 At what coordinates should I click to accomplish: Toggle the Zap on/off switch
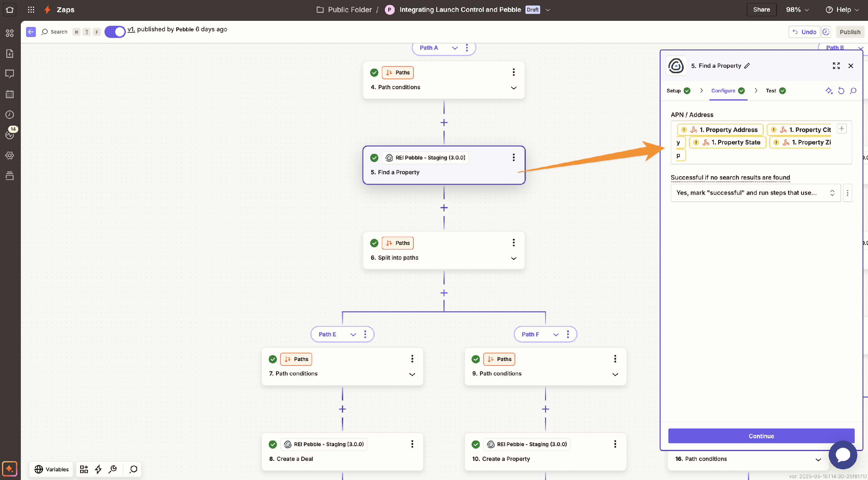tap(115, 32)
